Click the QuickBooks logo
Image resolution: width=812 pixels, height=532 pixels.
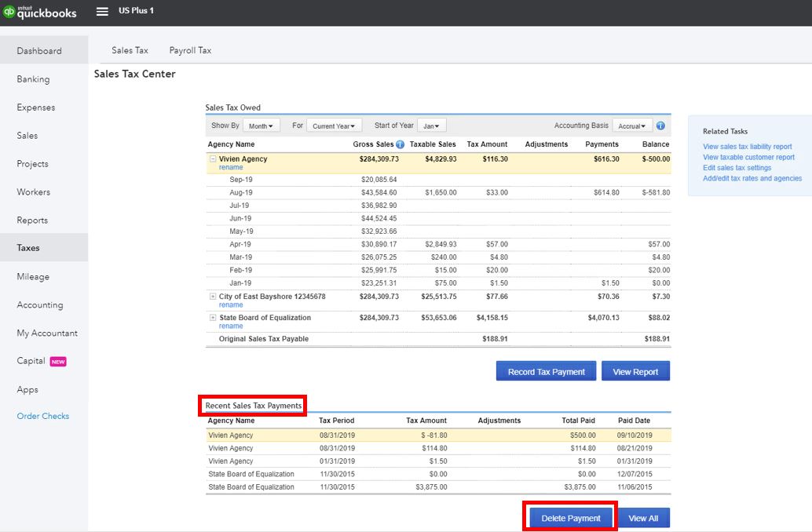click(x=39, y=12)
